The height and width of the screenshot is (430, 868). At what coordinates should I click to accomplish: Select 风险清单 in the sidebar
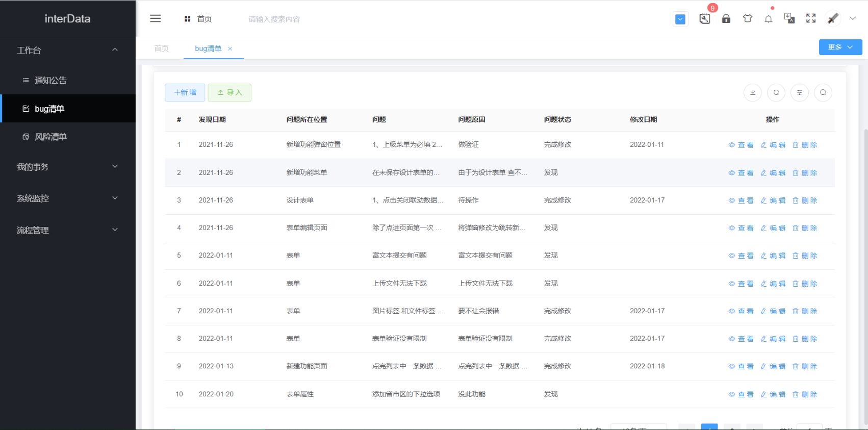tap(50, 137)
